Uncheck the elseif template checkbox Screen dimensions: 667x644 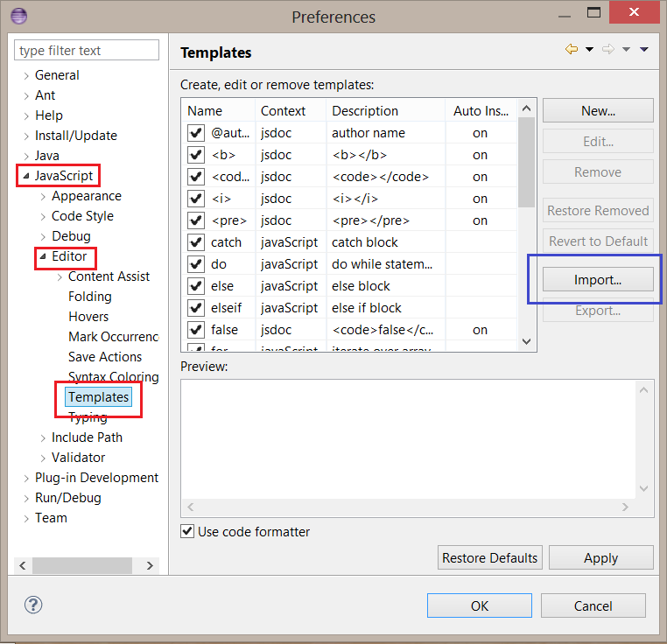[196, 308]
